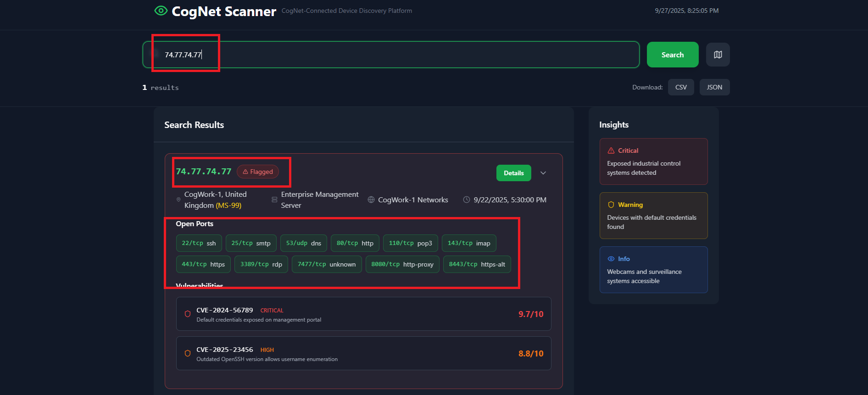
Task: Download results as CSV
Action: tap(681, 87)
